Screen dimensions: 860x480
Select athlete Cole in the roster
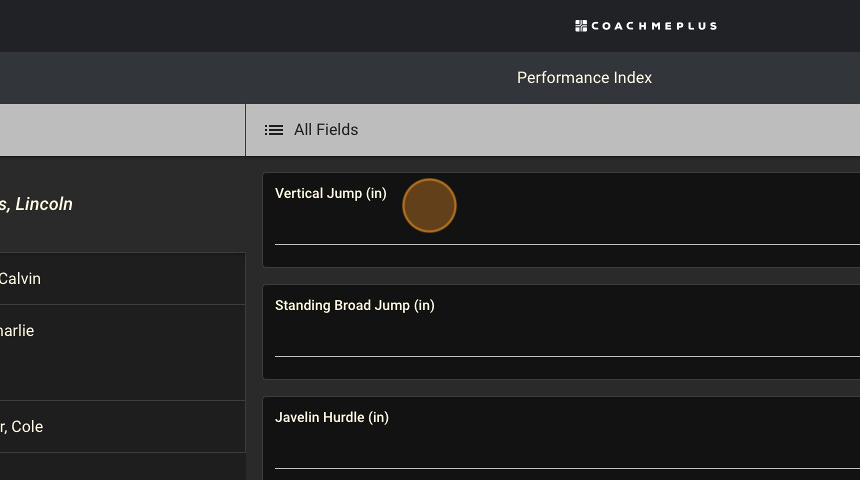click(122, 427)
